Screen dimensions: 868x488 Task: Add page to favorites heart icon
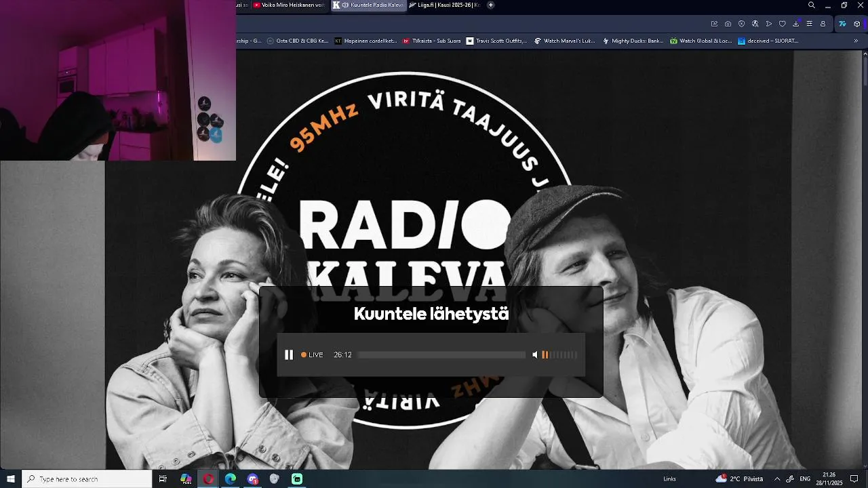click(782, 24)
